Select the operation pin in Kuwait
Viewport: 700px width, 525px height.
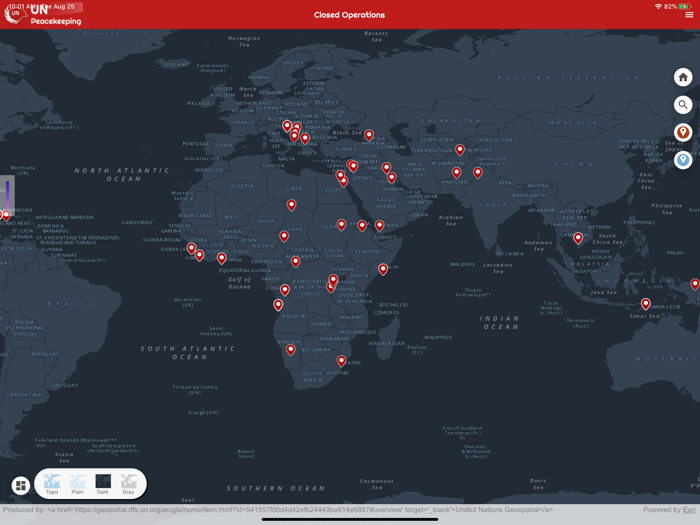coord(392,178)
